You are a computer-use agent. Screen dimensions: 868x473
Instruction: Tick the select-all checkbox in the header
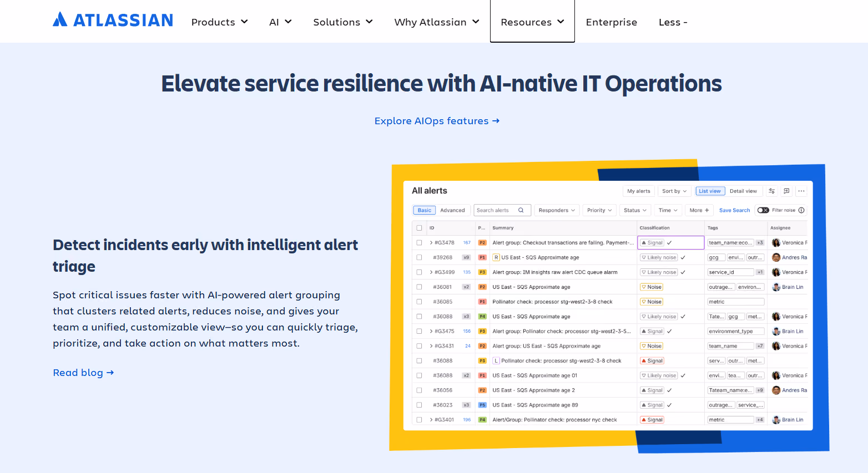(419, 228)
